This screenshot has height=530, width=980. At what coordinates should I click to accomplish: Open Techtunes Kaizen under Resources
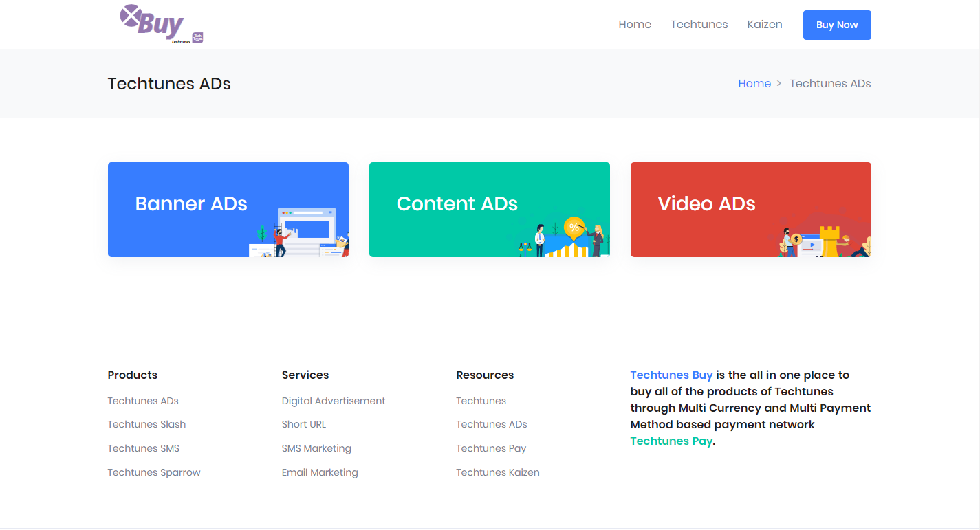pyautogui.click(x=498, y=472)
